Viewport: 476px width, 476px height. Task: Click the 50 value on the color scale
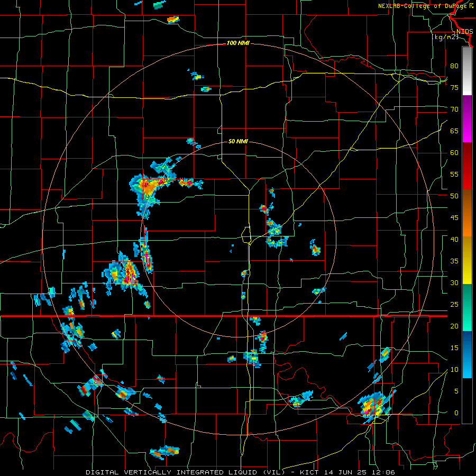tap(454, 196)
